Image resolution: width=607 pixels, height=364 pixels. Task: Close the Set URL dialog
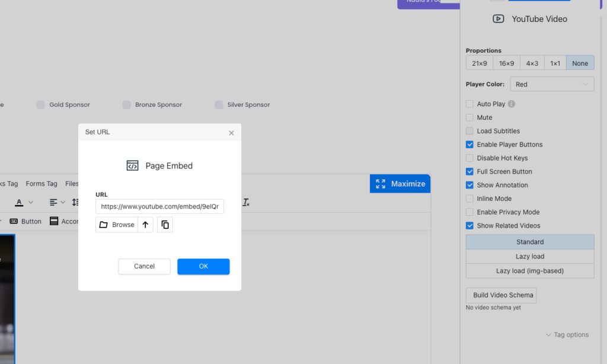tap(231, 133)
